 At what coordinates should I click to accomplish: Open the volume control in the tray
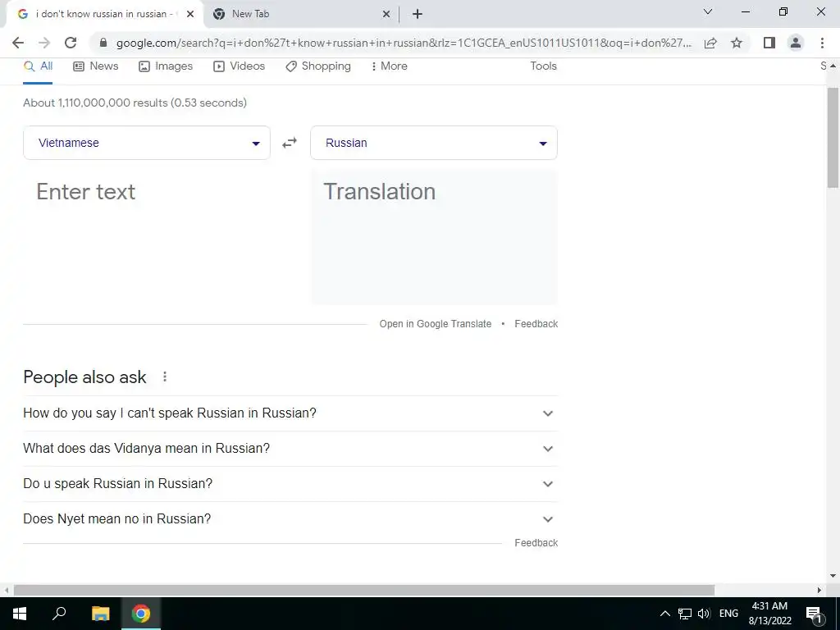(x=704, y=614)
